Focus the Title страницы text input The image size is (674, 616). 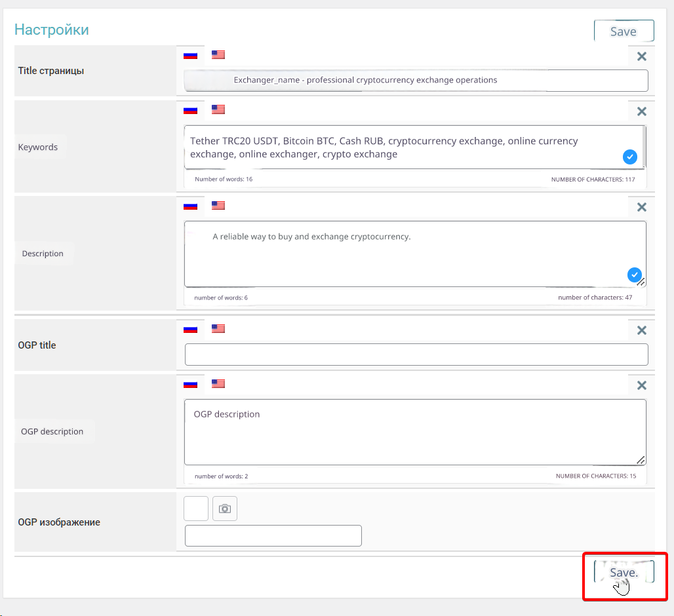[x=416, y=81]
